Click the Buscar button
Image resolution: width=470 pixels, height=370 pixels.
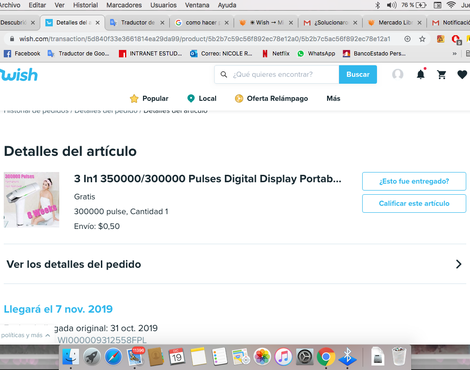tap(358, 74)
